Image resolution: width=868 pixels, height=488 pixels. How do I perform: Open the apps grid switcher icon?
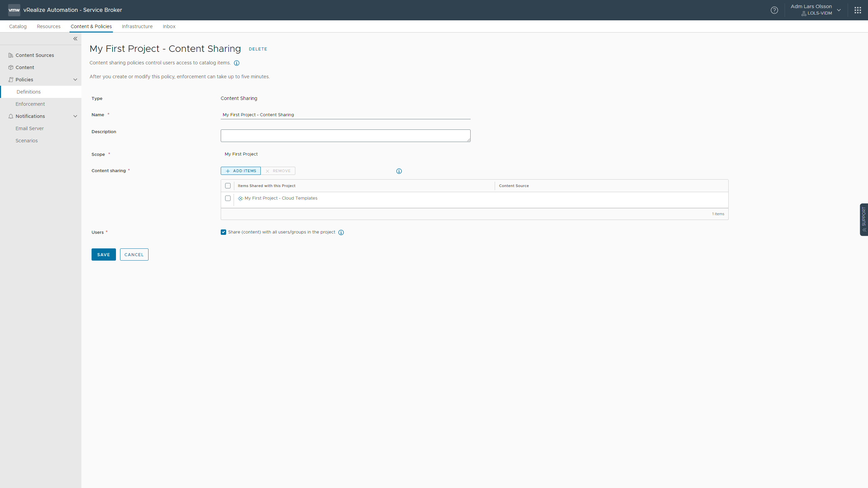click(x=858, y=10)
